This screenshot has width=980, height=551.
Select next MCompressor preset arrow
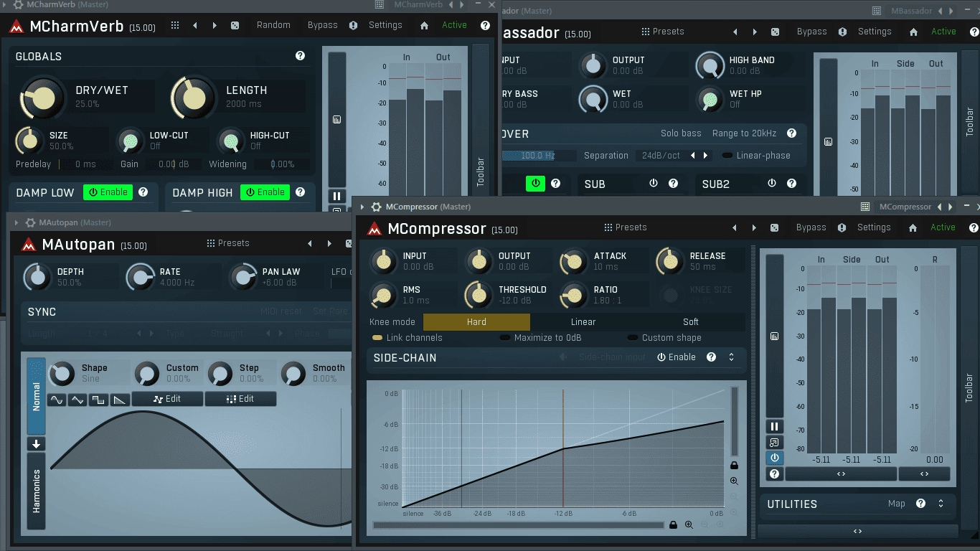pyautogui.click(x=754, y=227)
